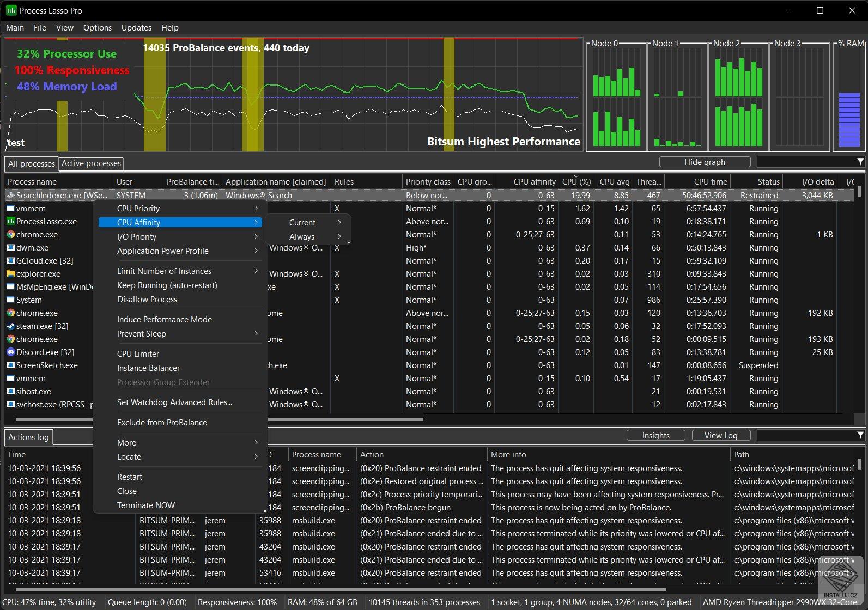Viewport: 868px width, 610px height.
Task: Choose Terminate NOW in the context menu
Action: tap(180, 505)
